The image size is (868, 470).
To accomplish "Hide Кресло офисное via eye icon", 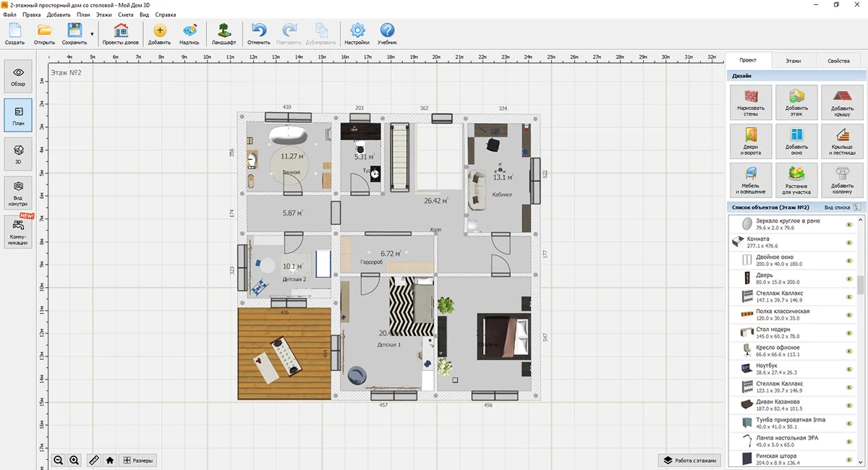I will point(849,351).
